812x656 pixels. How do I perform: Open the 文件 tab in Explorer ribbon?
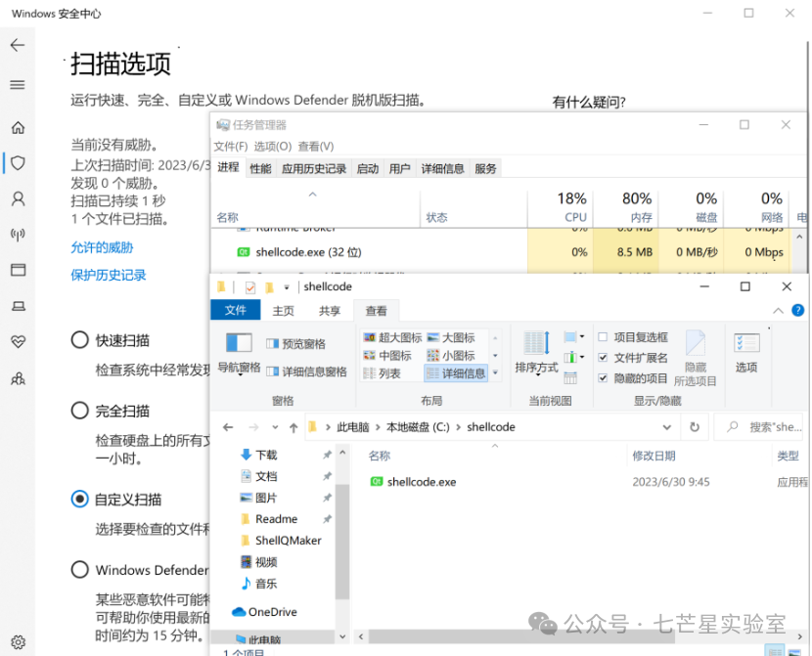coord(236,310)
